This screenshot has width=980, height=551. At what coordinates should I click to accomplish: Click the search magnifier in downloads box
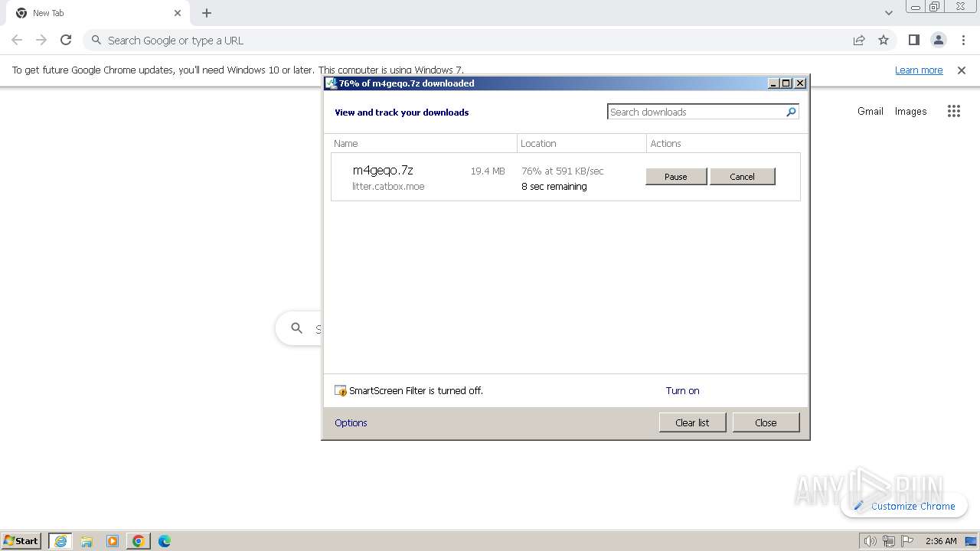[791, 112]
